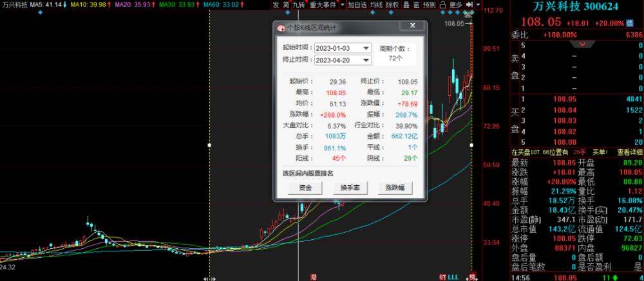The height and width of the screenshot is (281, 644).
Task: Click the LLL marker on the time axis
Action: 453,278
